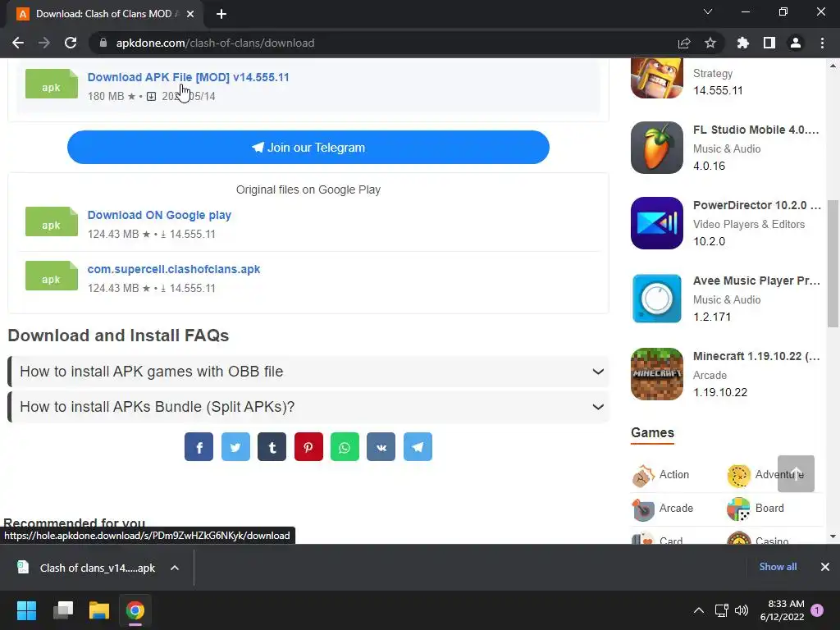Open Clash of Clans app thumbnail in sidebar
This screenshot has height=630, width=840.
(x=657, y=78)
